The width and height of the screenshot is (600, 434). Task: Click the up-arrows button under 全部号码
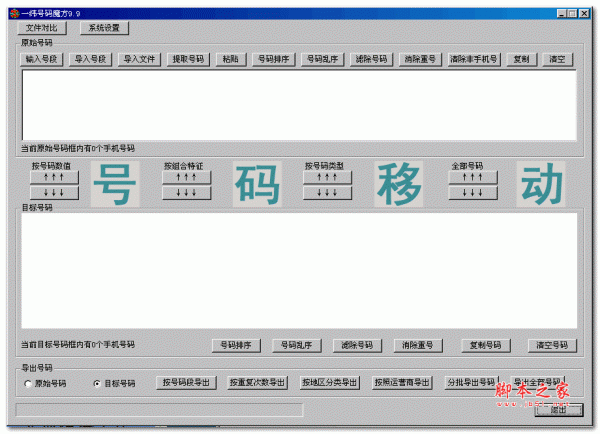473,177
